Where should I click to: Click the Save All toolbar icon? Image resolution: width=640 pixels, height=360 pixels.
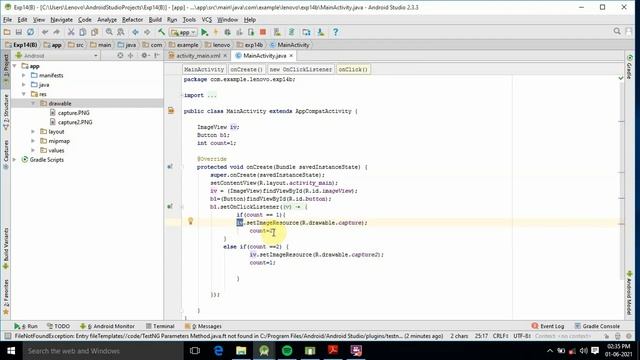(19, 32)
